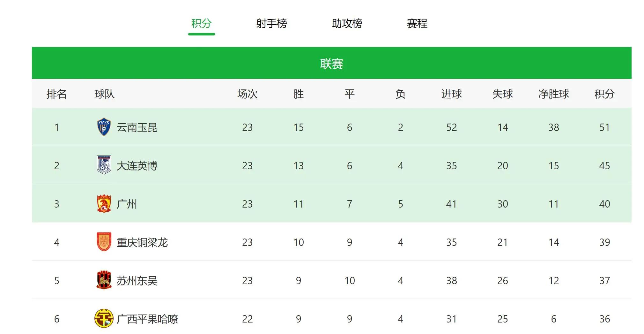Click the 积分 column header

[x=604, y=94]
